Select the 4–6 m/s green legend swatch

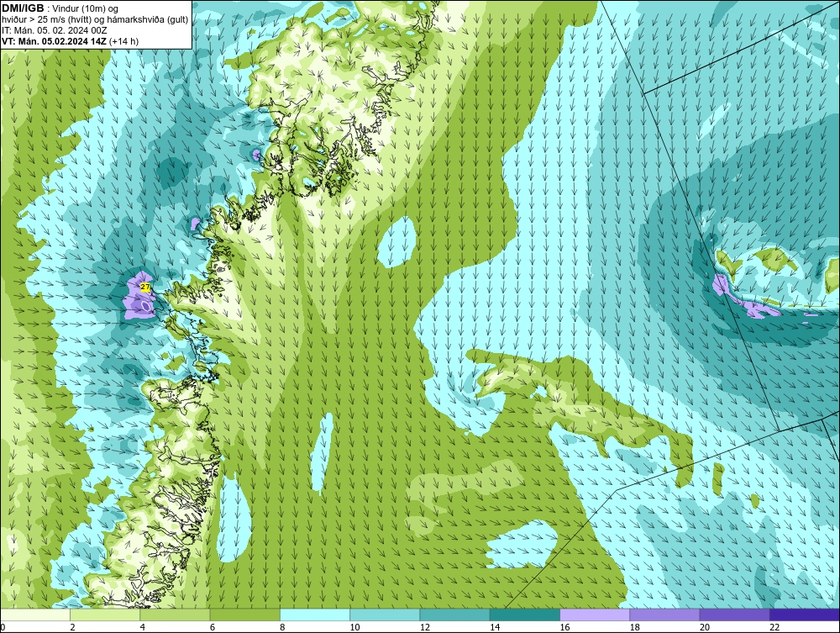[x=176, y=615]
